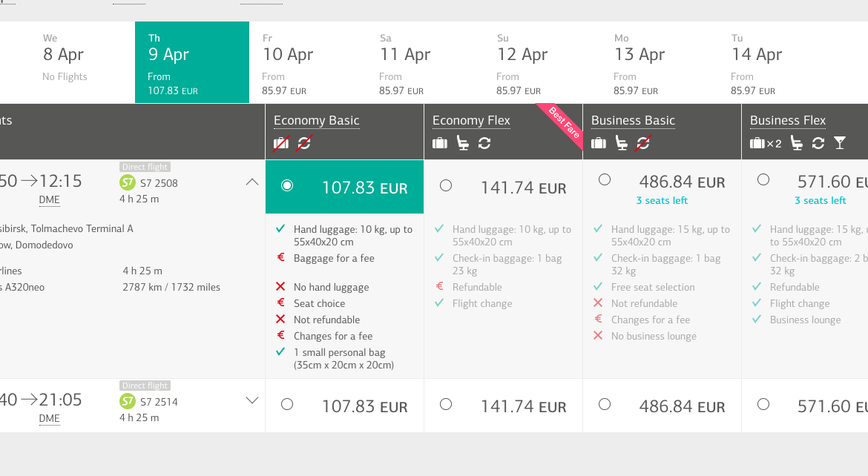Open the Business Basic fare header link
868x476 pixels.
click(x=633, y=121)
